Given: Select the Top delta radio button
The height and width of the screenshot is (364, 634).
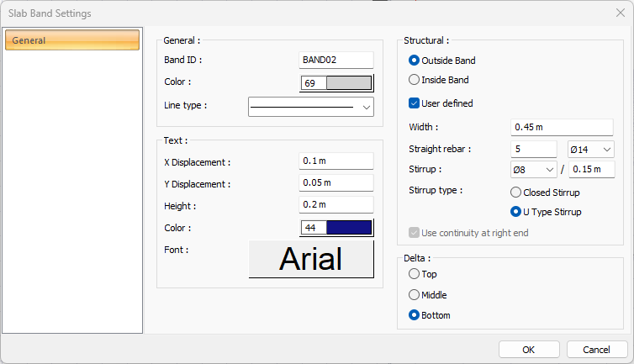Looking at the screenshot, I should [x=413, y=274].
